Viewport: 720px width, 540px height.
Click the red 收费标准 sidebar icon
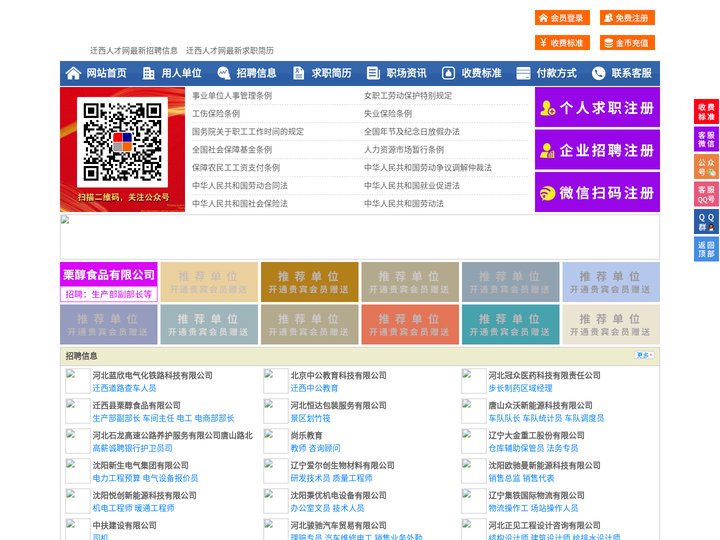706,112
